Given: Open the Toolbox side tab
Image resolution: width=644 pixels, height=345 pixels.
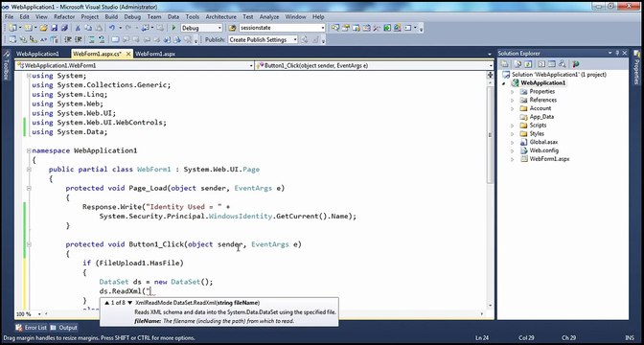Looking at the screenshot, I should click(6, 66).
